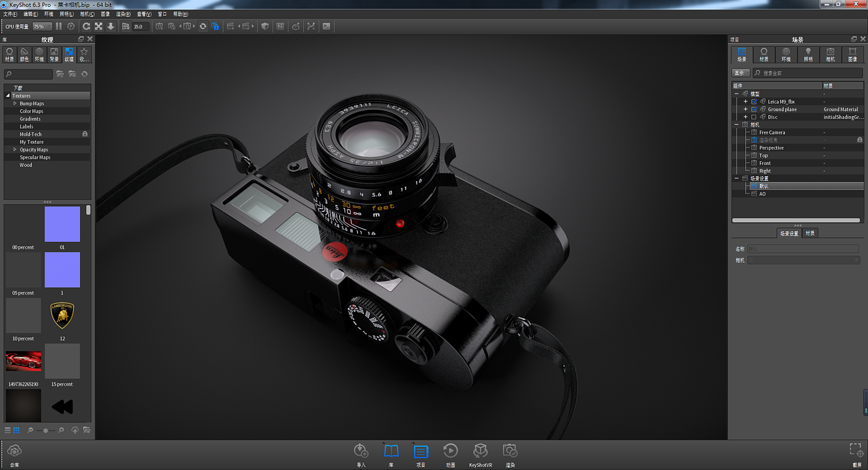Click the Cloud Library (云库) icon
Viewport: 868px width, 470px height.
(x=15, y=451)
